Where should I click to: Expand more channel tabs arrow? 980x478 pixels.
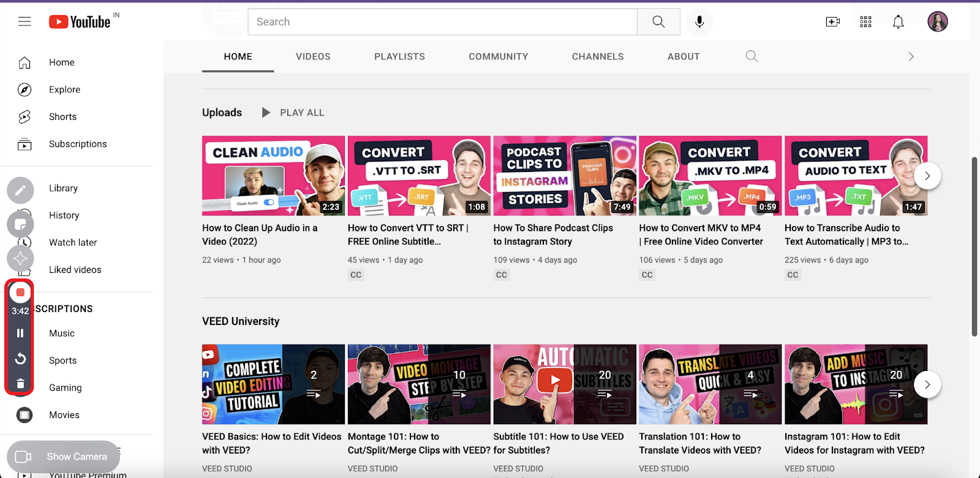tap(911, 56)
